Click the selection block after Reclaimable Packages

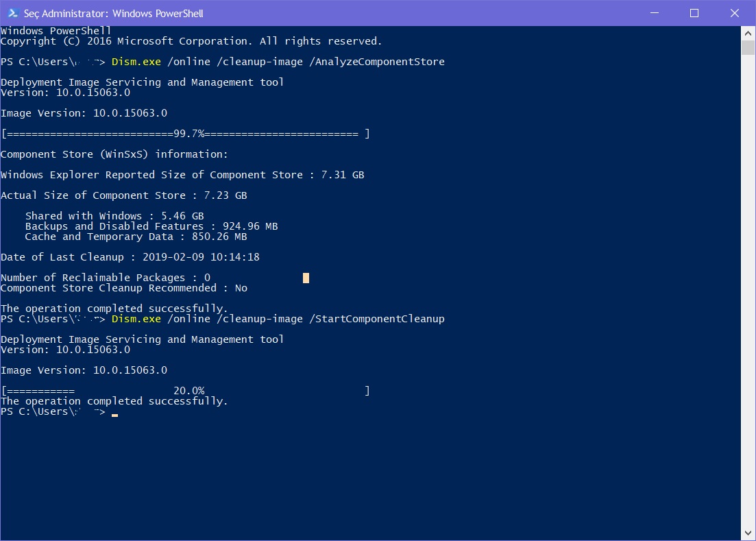point(306,278)
